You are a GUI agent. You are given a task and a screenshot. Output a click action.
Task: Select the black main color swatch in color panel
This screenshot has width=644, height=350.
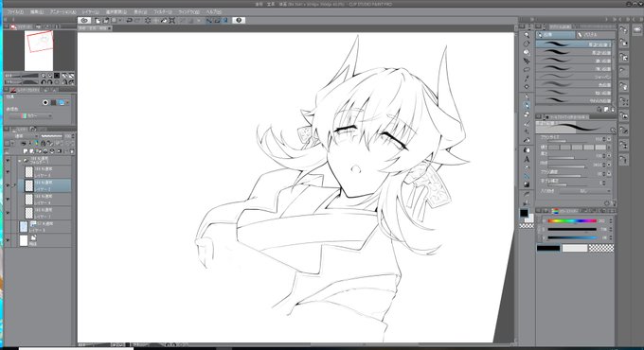coord(548,248)
